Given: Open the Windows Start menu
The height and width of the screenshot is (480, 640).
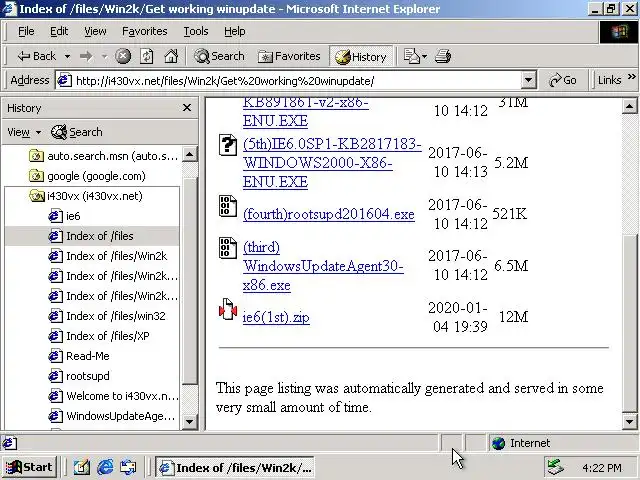Looking at the screenshot, I should 29,467.
